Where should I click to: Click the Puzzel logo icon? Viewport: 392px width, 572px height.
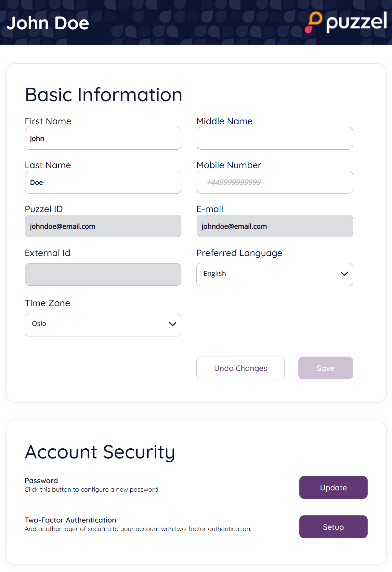tap(313, 22)
